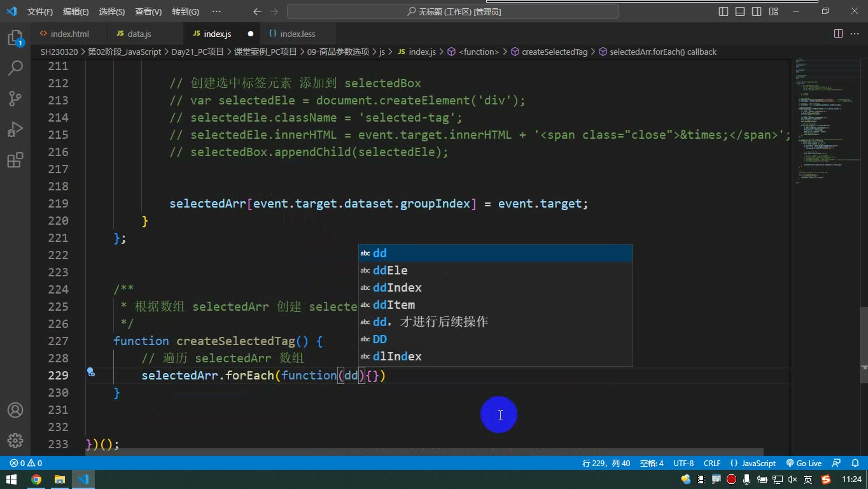Viewport: 868px width, 489px height.
Task: Click the 空格: 4 indentation button
Action: 652,463
